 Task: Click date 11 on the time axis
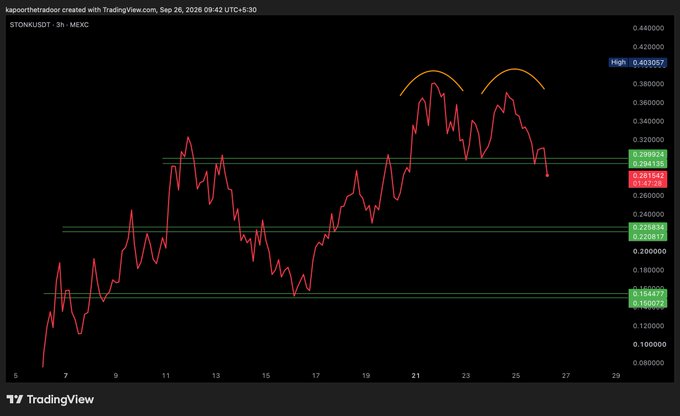166,376
